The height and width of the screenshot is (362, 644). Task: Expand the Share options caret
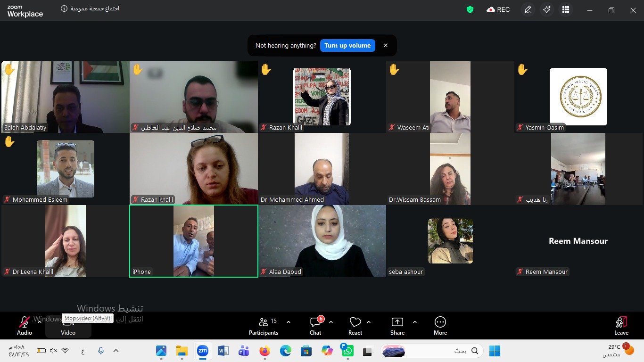415,322
